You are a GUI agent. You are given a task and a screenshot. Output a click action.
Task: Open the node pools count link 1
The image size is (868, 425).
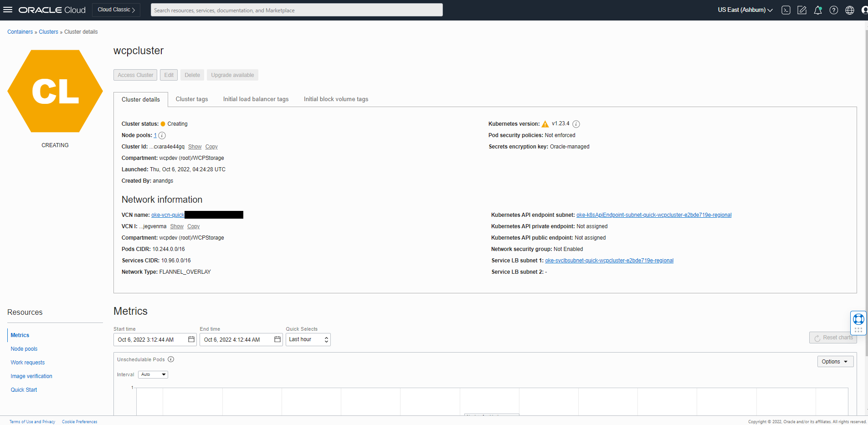[155, 135]
